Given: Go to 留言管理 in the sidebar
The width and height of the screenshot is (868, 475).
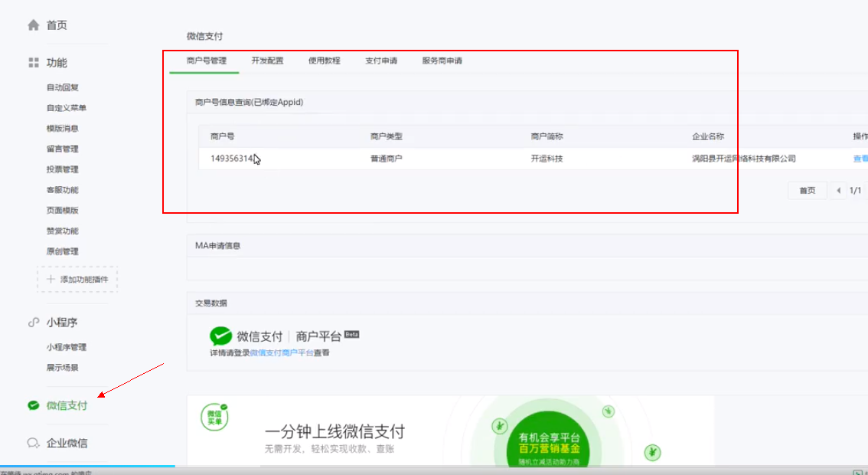Looking at the screenshot, I should click(x=63, y=149).
